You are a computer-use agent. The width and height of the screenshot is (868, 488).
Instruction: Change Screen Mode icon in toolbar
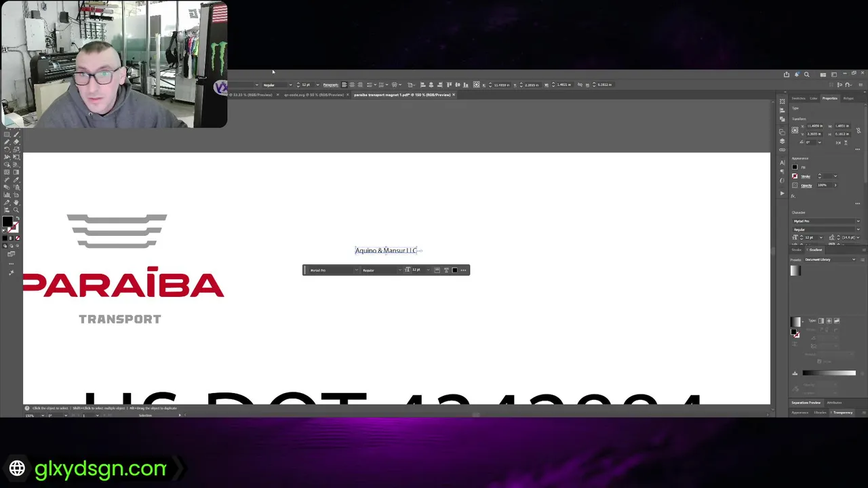pos(12,254)
